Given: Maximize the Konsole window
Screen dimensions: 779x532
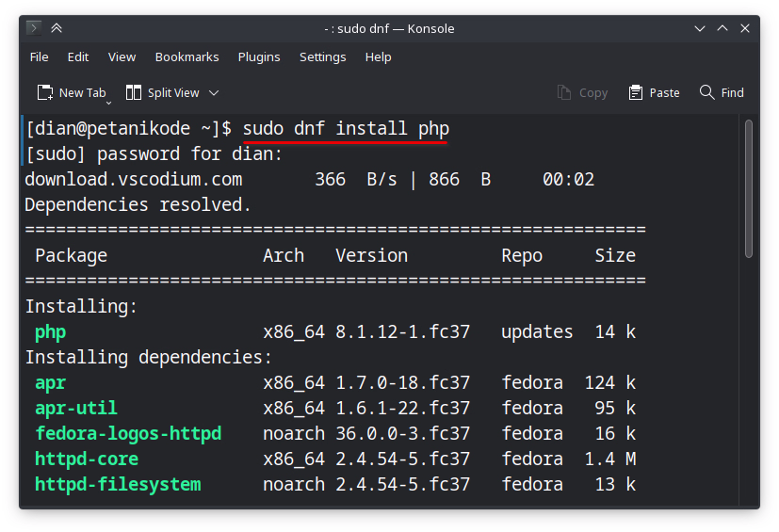Looking at the screenshot, I should click(722, 28).
